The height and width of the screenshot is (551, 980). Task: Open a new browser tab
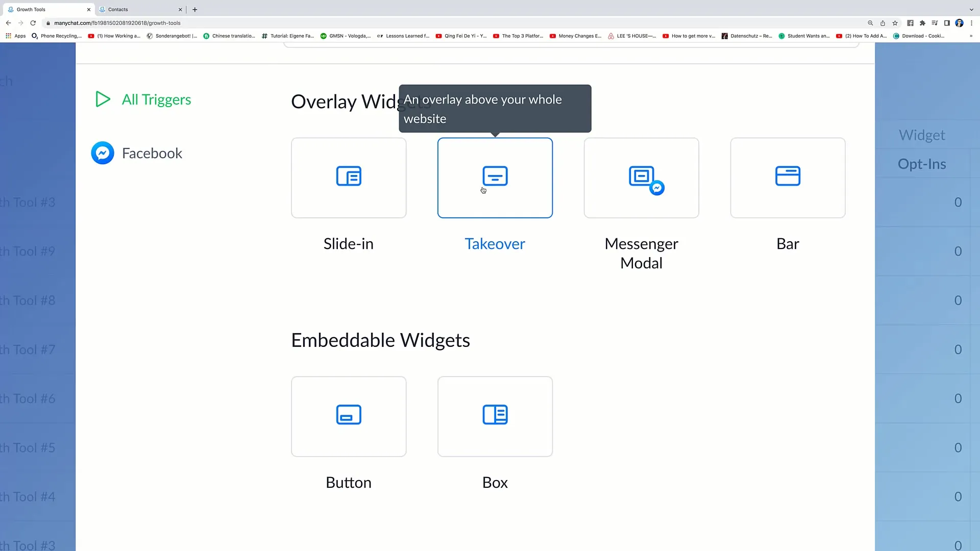(x=194, y=9)
